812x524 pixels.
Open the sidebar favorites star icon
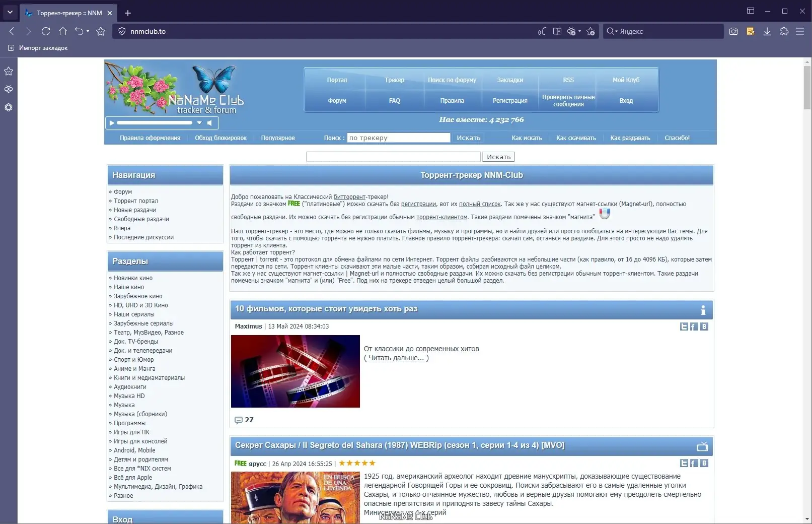click(9, 71)
